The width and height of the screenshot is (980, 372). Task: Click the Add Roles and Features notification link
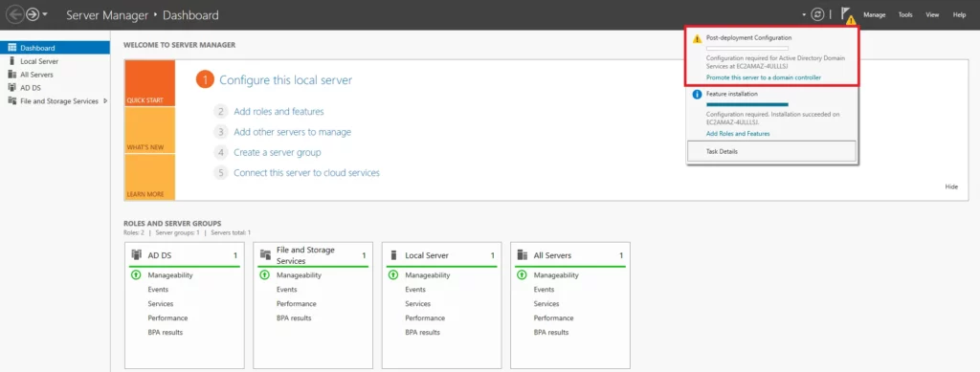(738, 134)
